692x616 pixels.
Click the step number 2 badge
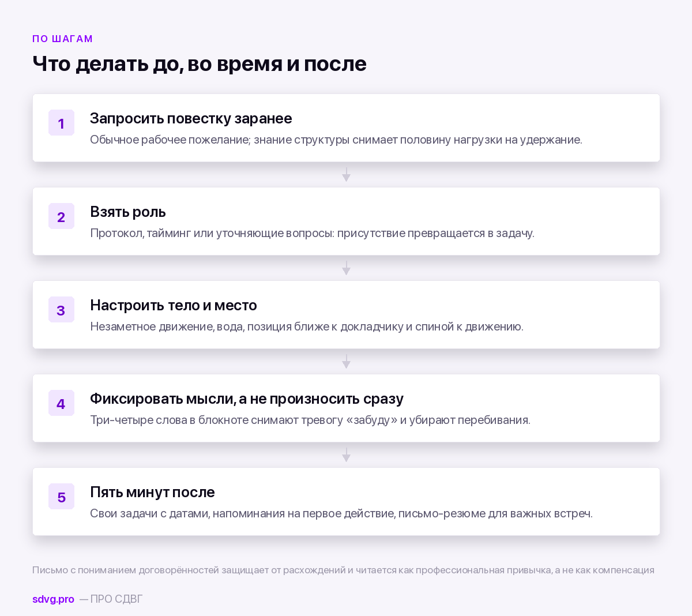tap(61, 216)
